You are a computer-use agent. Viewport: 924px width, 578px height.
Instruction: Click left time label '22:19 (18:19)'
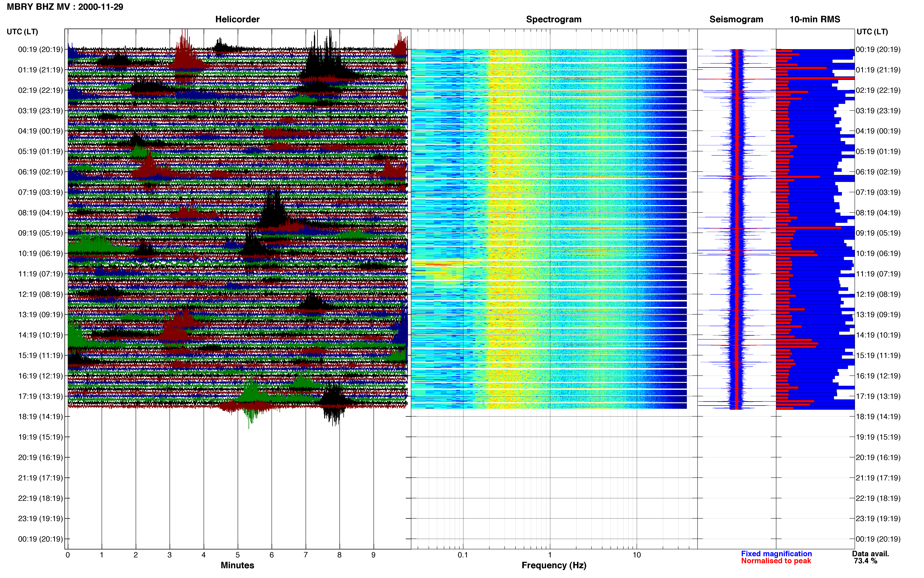pyautogui.click(x=41, y=498)
